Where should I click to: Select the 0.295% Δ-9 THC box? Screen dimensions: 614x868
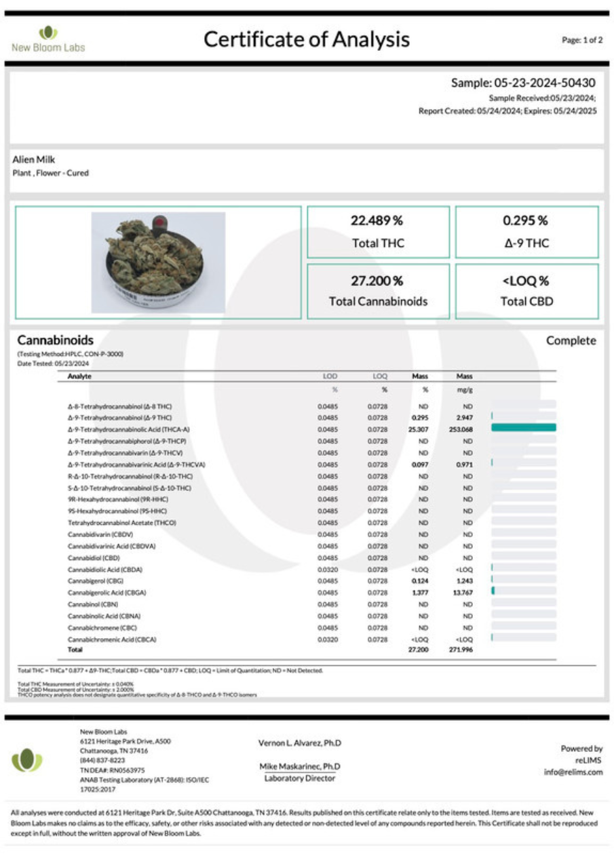[526, 232]
